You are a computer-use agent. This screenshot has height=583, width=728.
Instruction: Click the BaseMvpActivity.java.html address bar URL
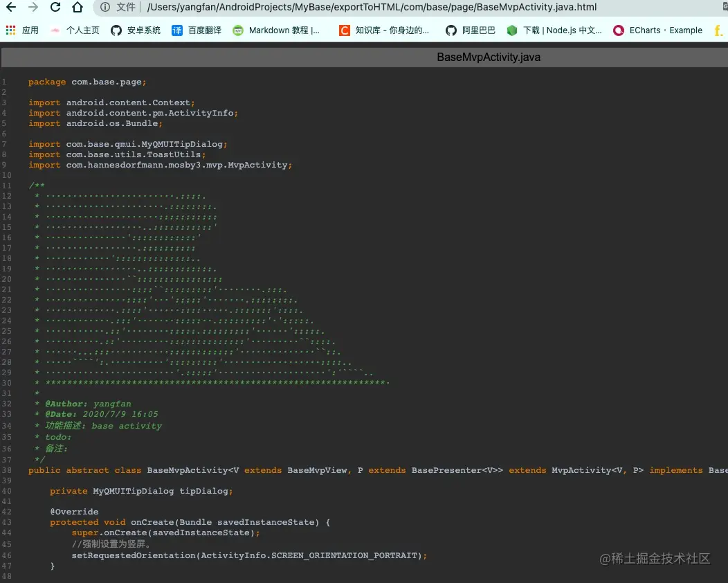(x=372, y=7)
